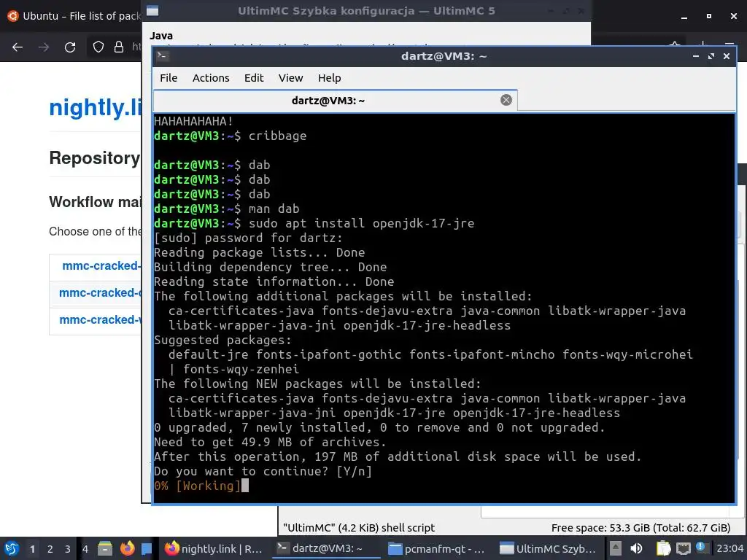Click the blue show desktop icon in taskbar
This screenshot has height=560, width=747.
tap(147, 549)
